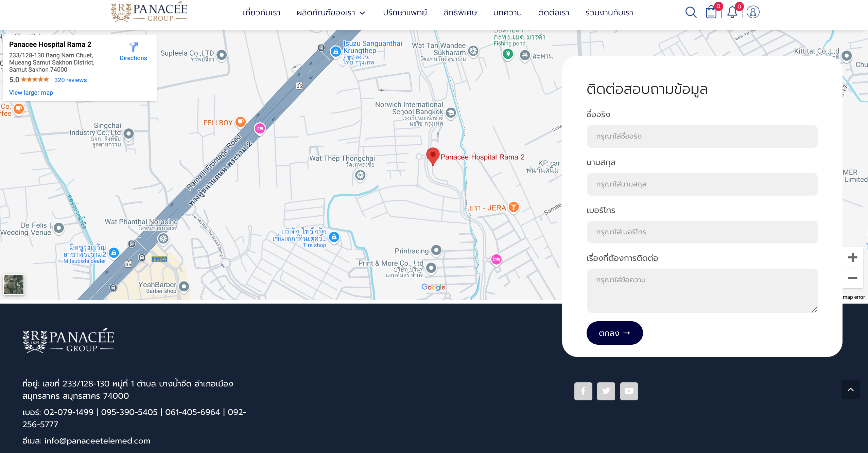Click the Singchai Industry Co., Ltd marker

coord(128,134)
